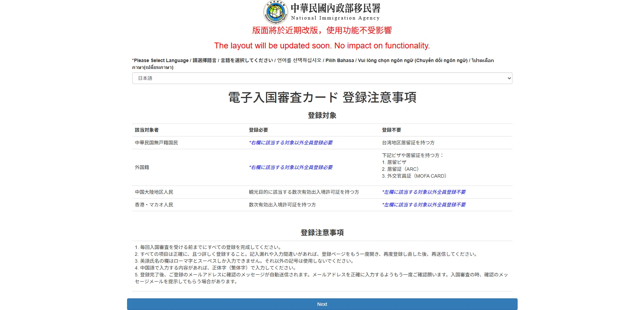Click note 3 '英語氏名の欄はローマ字と'

245,261
